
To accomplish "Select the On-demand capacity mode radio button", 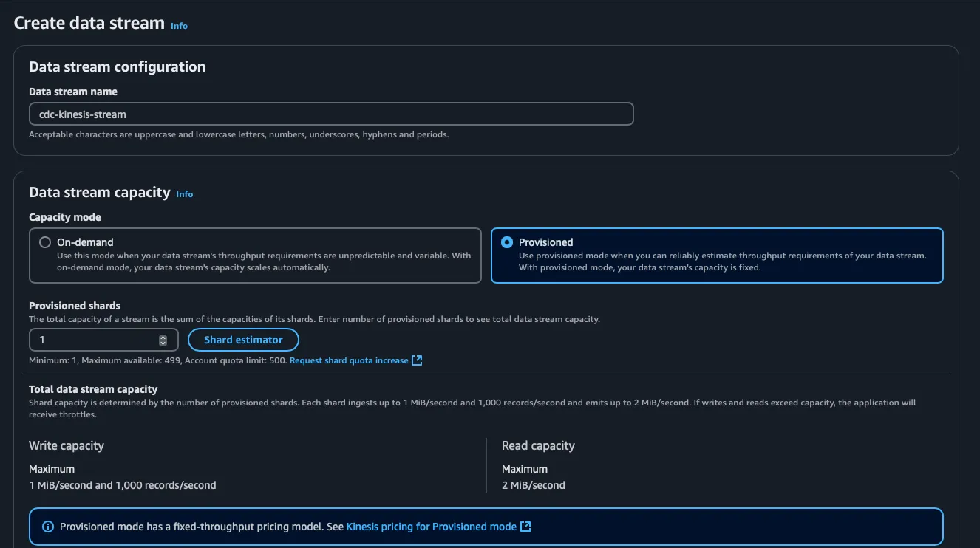I will tap(45, 242).
